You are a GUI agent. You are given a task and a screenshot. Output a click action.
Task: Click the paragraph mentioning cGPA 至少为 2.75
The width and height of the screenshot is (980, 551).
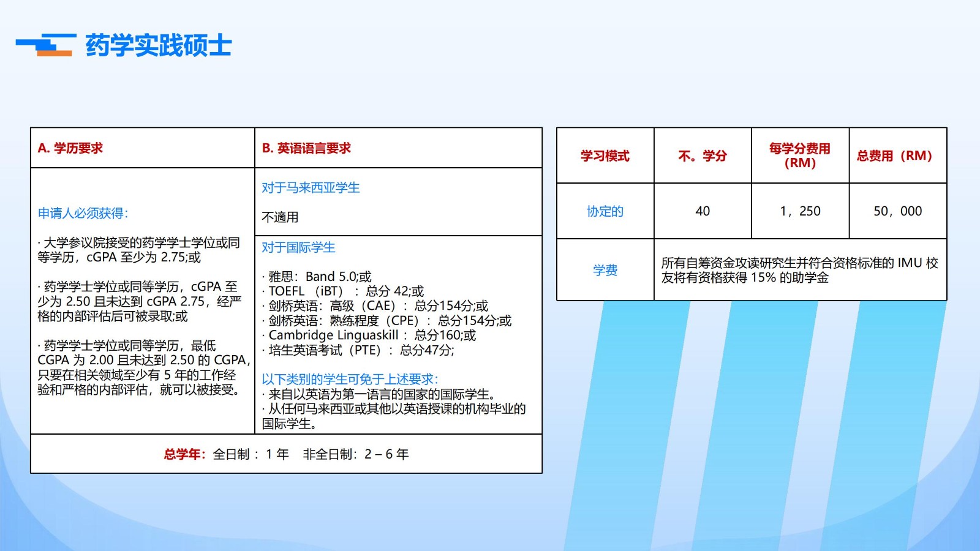(139, 250)
